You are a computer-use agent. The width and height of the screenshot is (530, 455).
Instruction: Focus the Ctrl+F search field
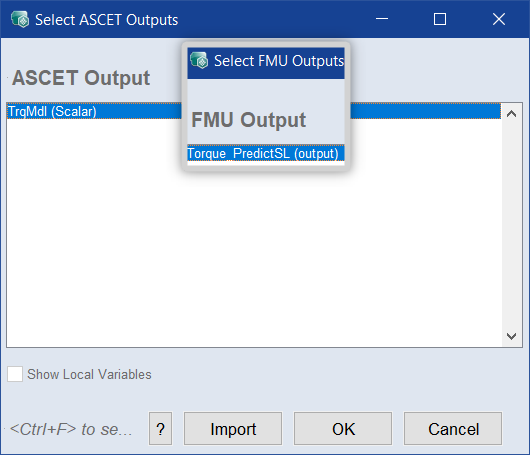click(71, 429)
